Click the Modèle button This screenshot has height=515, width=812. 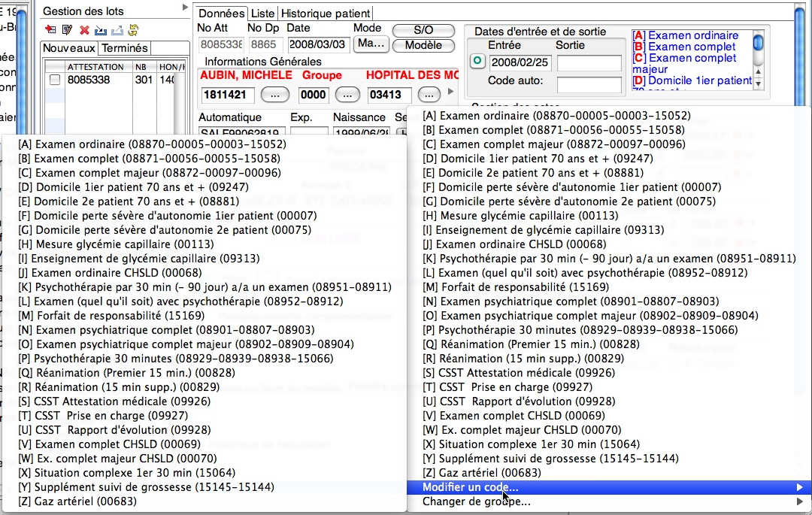click(423, 45)
